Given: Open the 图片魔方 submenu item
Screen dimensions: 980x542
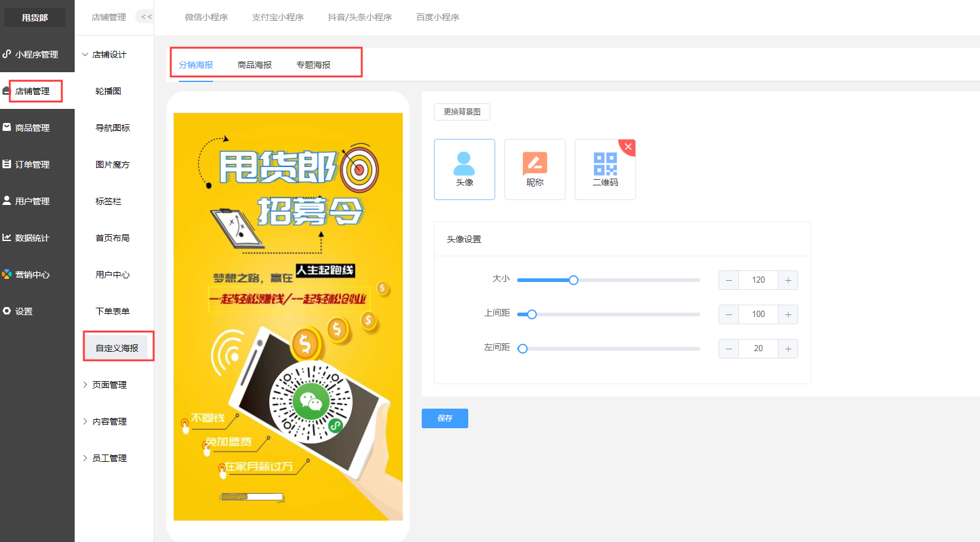Looking at the screenshot, I should coord(113,165).
